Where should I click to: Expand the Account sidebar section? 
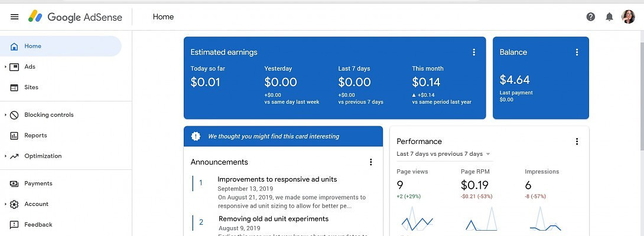point(6,204)
